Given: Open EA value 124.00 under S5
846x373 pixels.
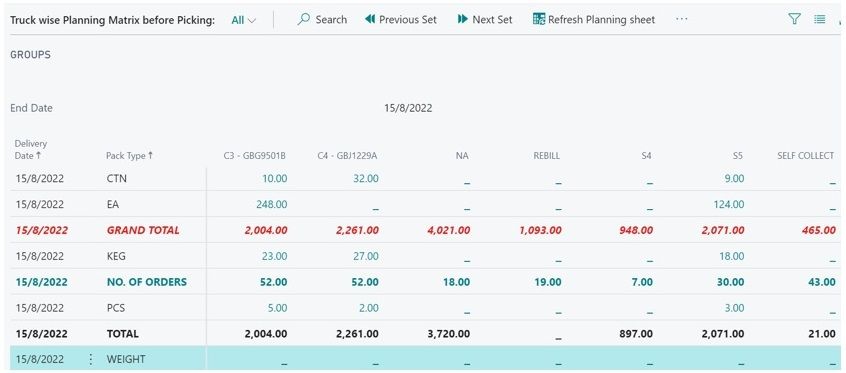Looking at the screenshot, I should pos(728,204).
